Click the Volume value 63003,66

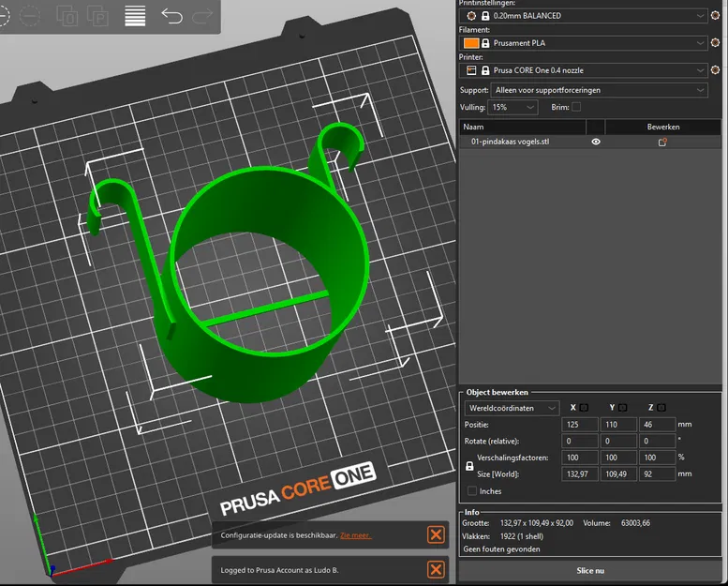635,523
